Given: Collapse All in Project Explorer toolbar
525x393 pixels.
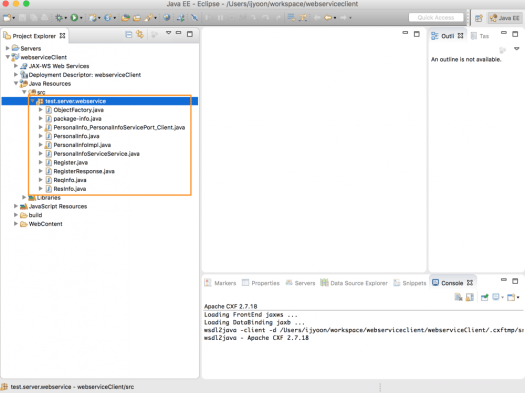Looking at the screenshot, I should [129, 34].
